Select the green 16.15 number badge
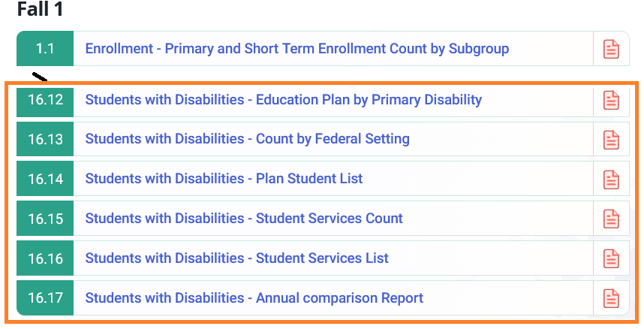 [x=45, y=219]
